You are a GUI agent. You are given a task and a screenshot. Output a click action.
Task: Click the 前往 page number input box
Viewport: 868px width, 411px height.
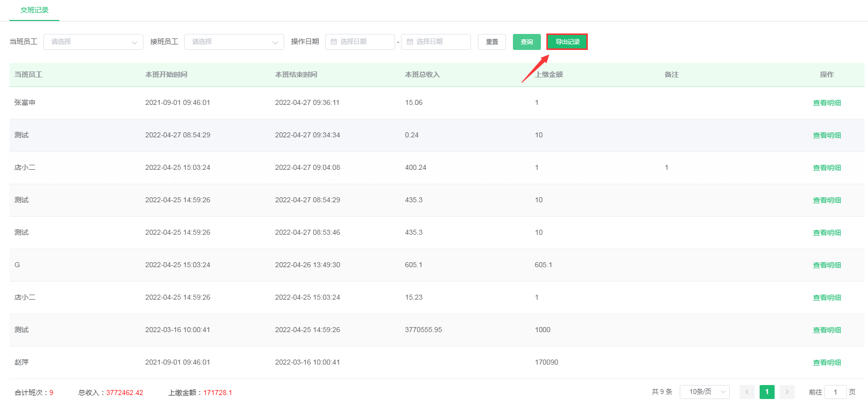835,392
